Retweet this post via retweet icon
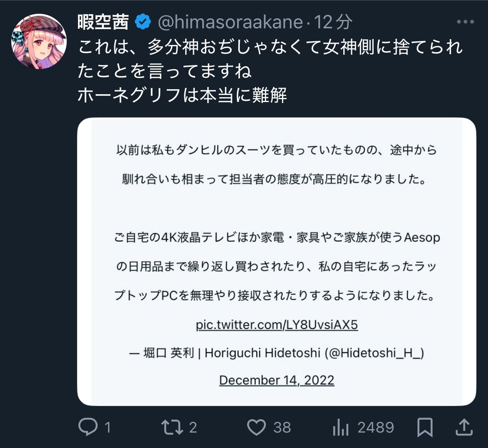 pyautogui.click(x=172, y=427)
